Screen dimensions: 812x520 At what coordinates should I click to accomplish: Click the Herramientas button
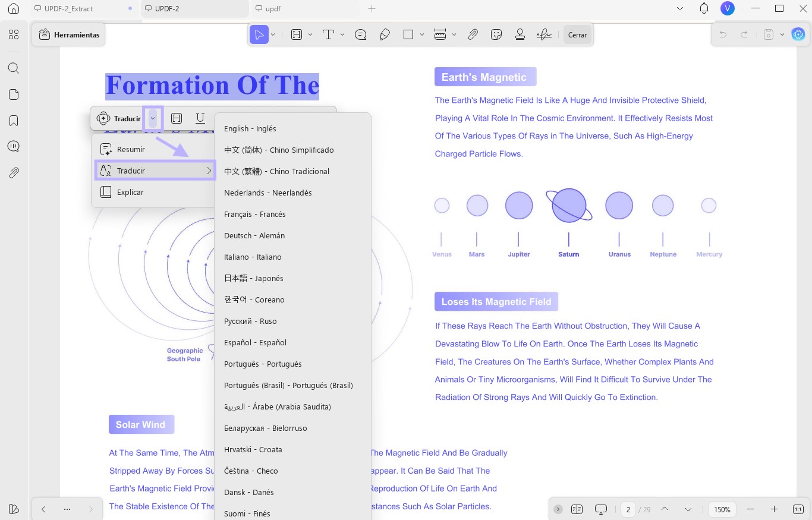click(69, 34)
